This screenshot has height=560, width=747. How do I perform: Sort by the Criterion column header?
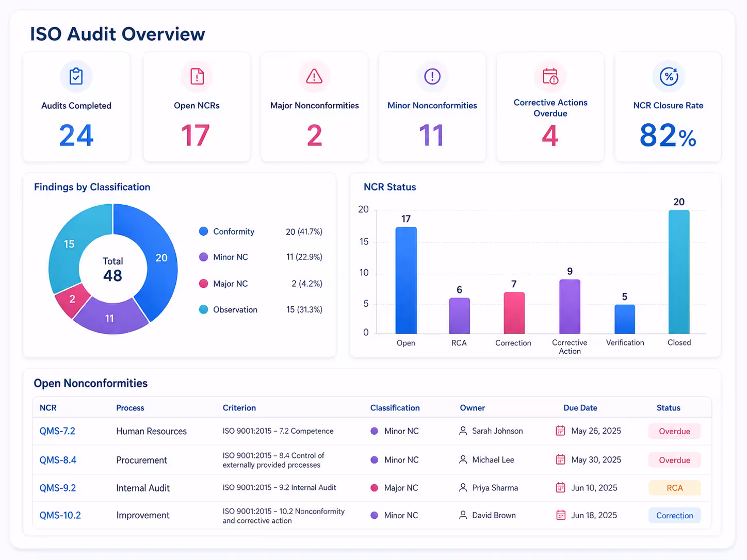[239, 408]
